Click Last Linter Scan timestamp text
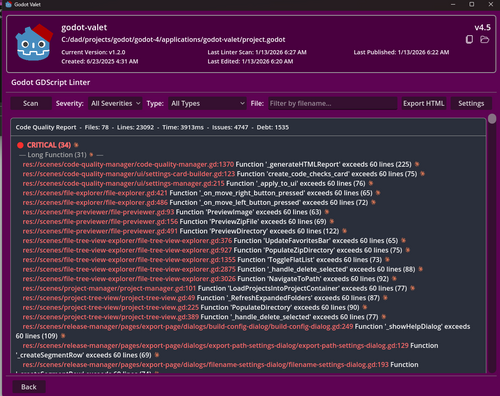 pyautogui.click(x=257, y=52)
